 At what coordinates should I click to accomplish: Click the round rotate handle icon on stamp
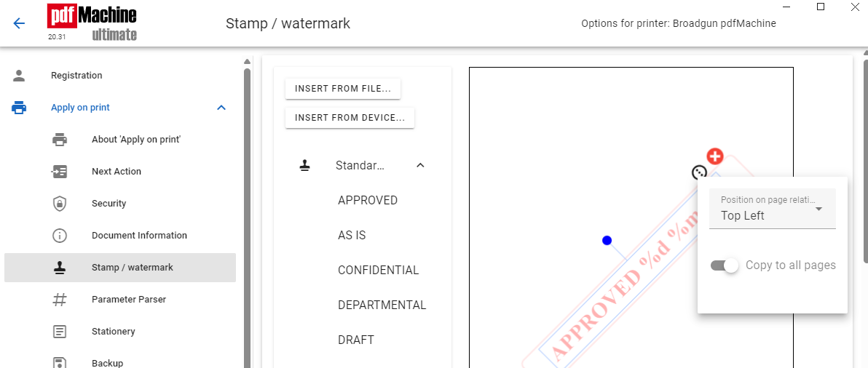700,173
